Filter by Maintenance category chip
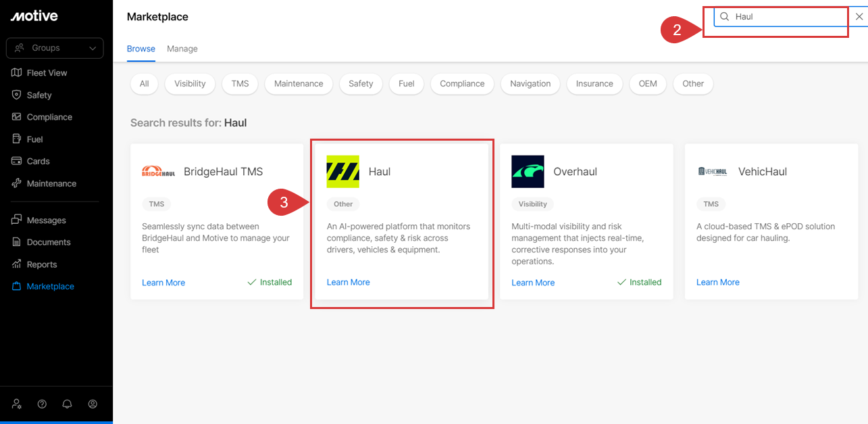868x424 pixels. pyautogui.click(x=299, y=84)
